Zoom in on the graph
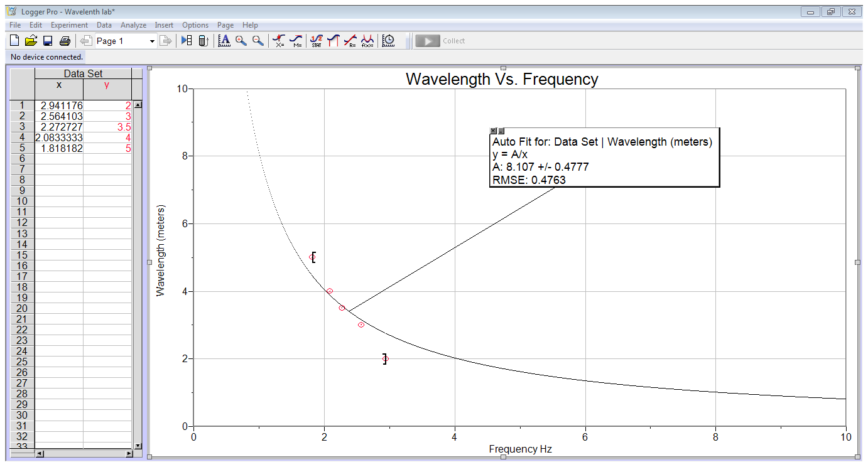The image size is (868, 467). point(241,40)
